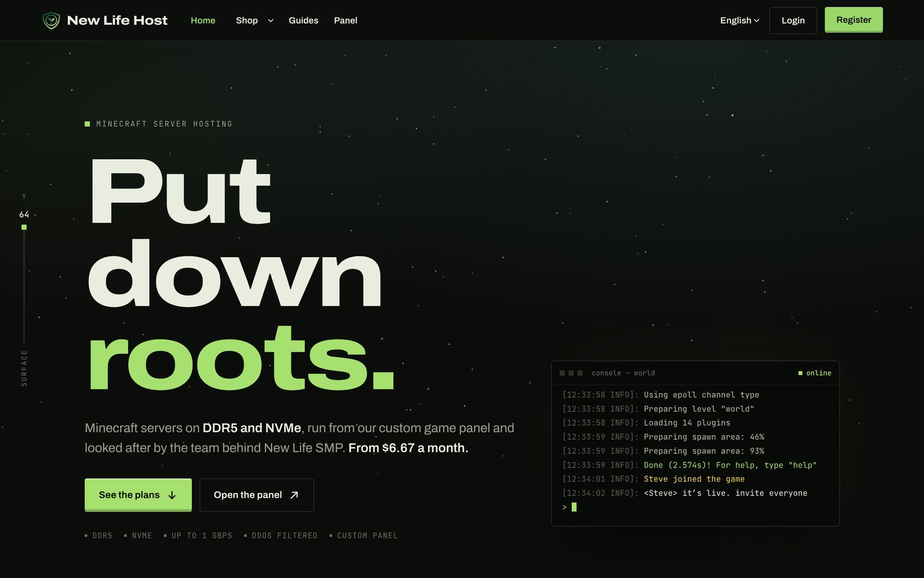Viewport: 924px width, 578px height.
Task: Click the See the plans button
Action: (x=138, y=495)
